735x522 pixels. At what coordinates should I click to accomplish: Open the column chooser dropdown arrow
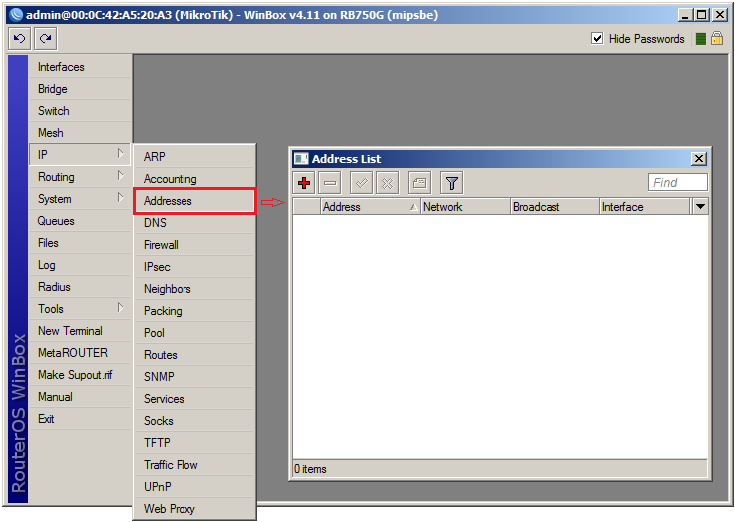pos(700,207)
